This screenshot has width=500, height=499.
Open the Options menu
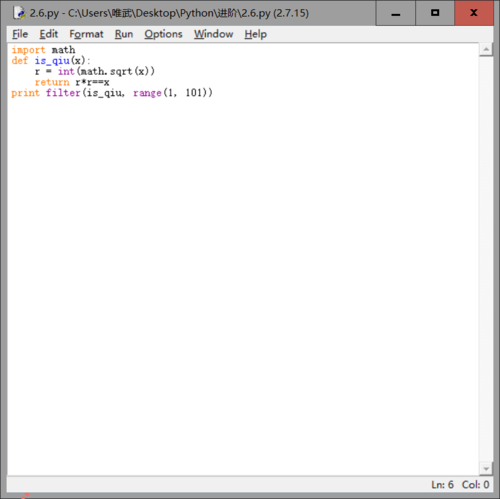point(163,34)
